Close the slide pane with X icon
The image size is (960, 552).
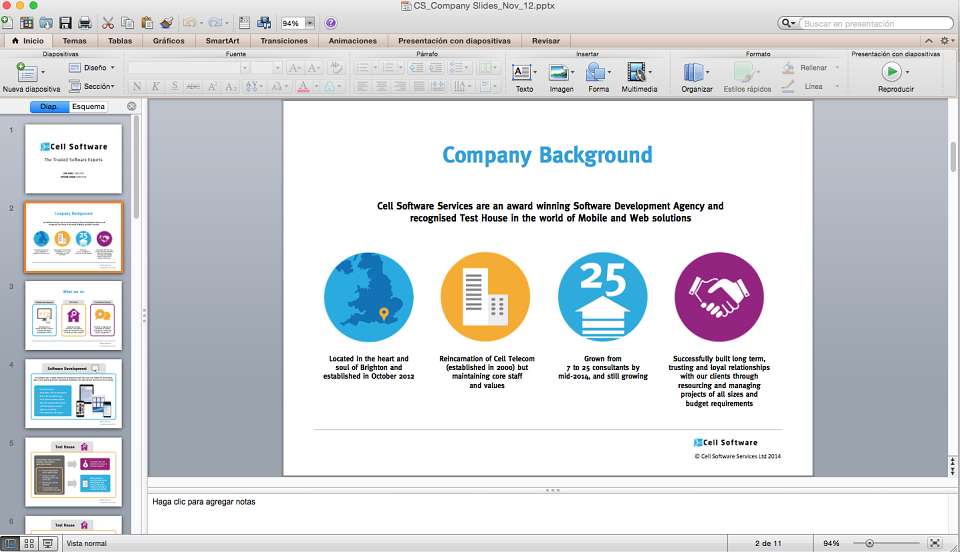[132, 106]
